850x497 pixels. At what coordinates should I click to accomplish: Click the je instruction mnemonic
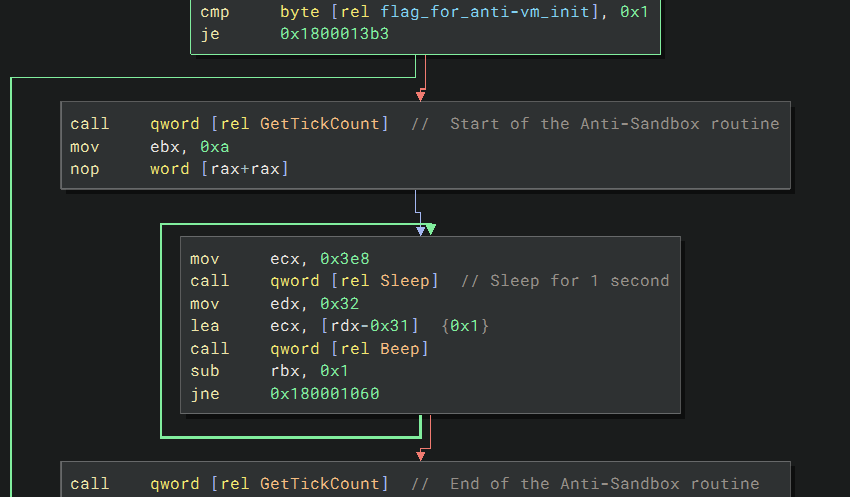(x=210, y=34)
